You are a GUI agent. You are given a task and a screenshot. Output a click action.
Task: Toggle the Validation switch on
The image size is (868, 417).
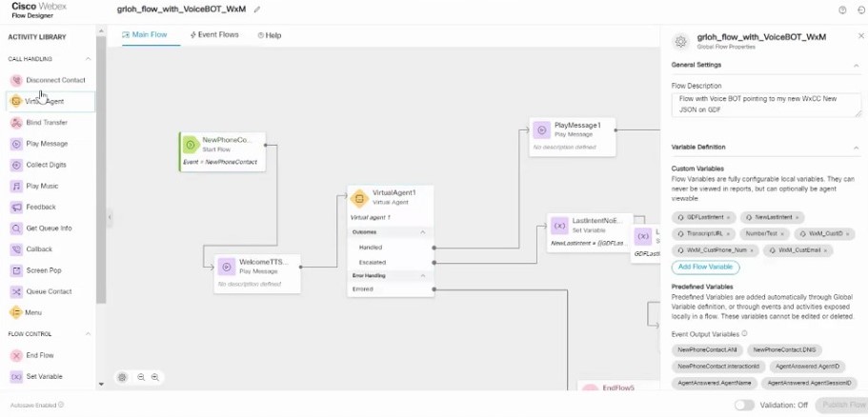[744, 405]
